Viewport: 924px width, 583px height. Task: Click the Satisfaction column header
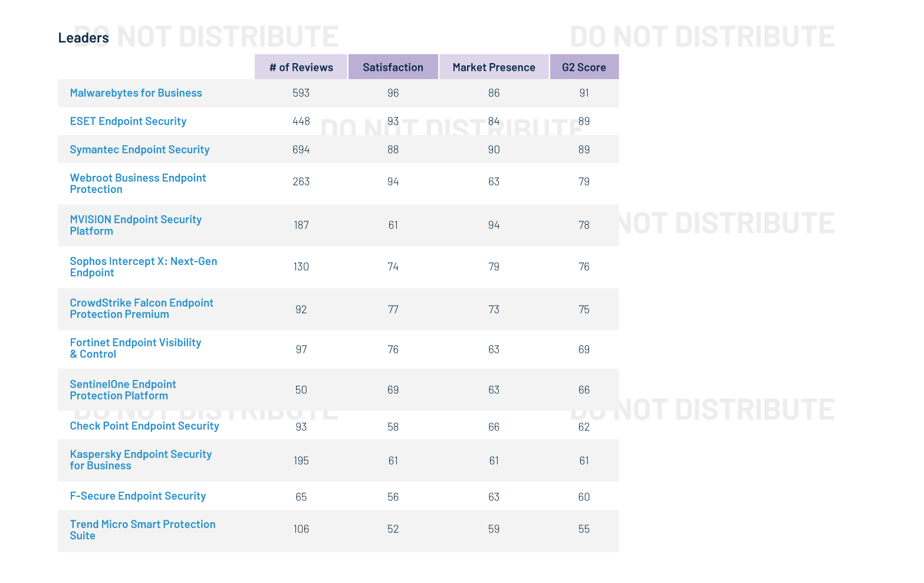tap(393, 67)
